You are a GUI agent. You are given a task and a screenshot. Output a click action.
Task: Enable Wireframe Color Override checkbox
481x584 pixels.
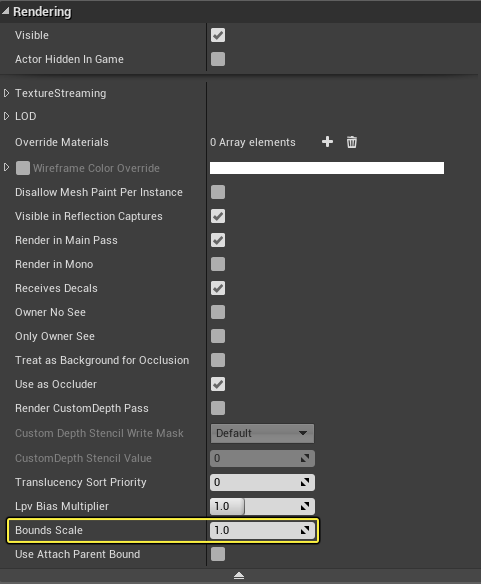point(23,168)
